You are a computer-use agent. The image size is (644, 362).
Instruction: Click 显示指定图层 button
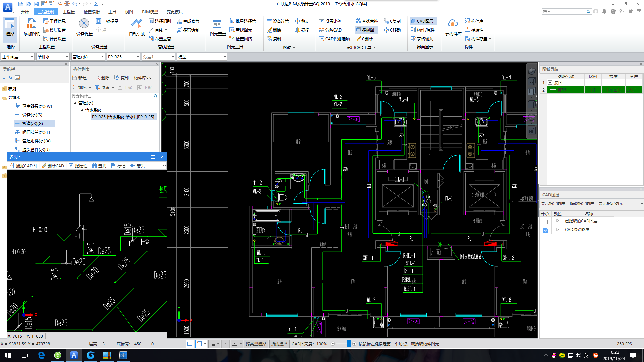(553, 203)
